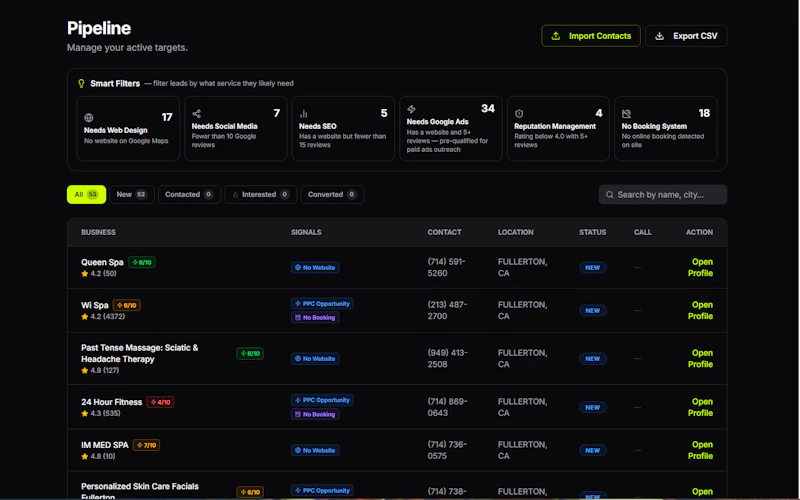Click the 8/10 score badge for Past Tense Massage
The image size is (800, 500).
(x=250, y=353)
